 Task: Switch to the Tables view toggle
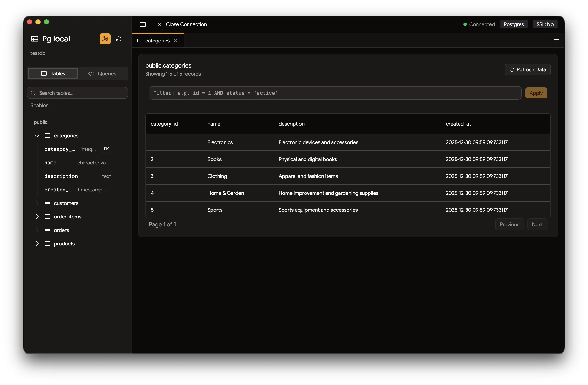point(53,73)
